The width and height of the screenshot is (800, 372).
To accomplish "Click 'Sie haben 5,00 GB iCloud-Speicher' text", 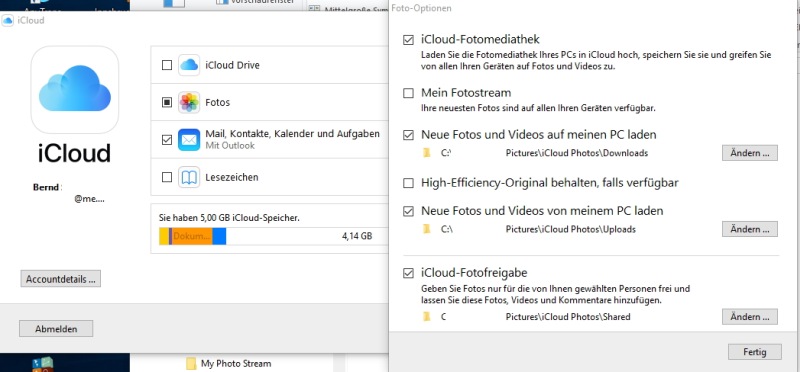I will [230, 218].
